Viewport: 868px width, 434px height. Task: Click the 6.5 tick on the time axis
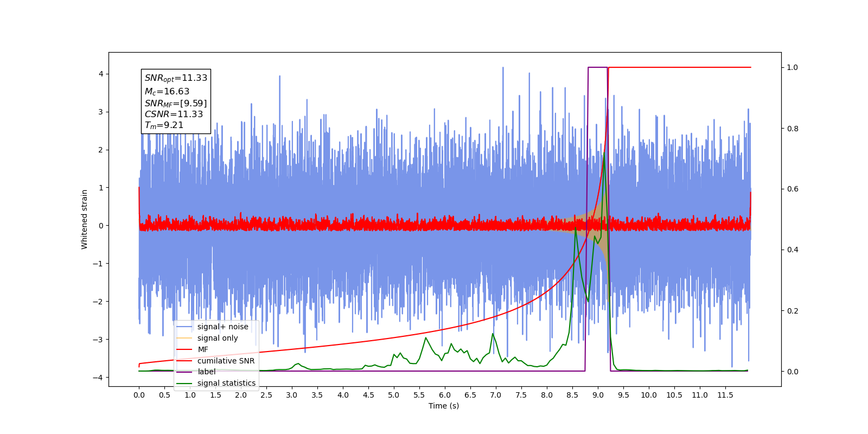click(470, 395)
